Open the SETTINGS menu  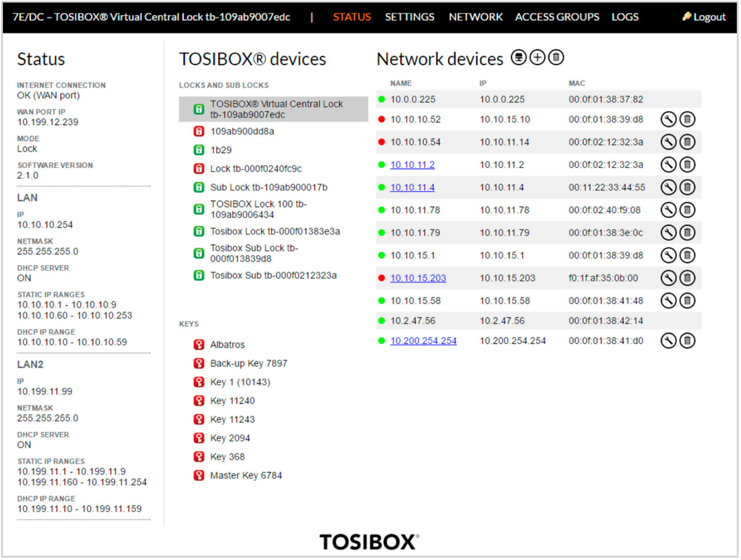point(409,17)
